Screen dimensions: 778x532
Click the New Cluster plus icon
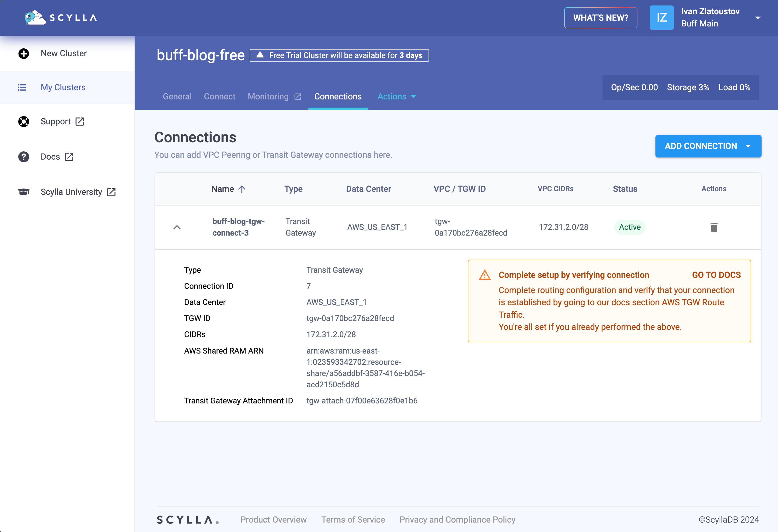pyautogui.click(x=23, y=54)
